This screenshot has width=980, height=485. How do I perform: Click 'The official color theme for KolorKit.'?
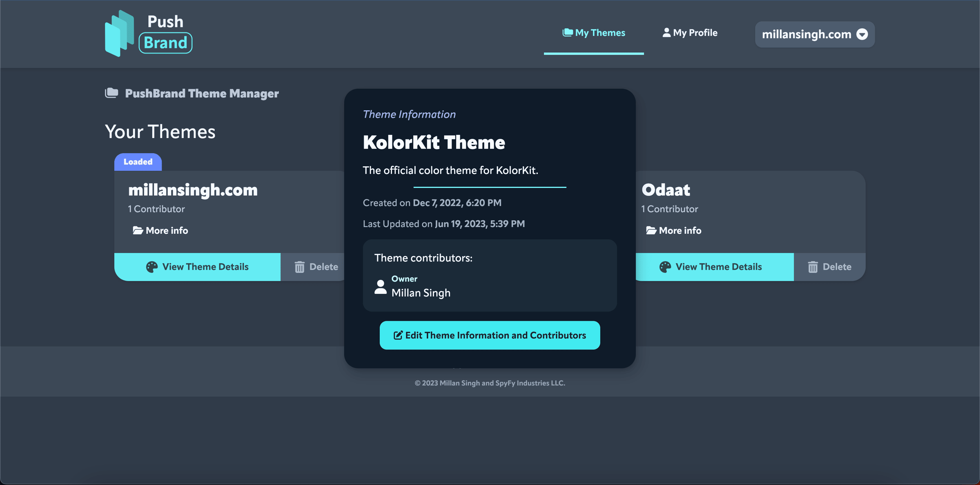[x=450, y=170]
